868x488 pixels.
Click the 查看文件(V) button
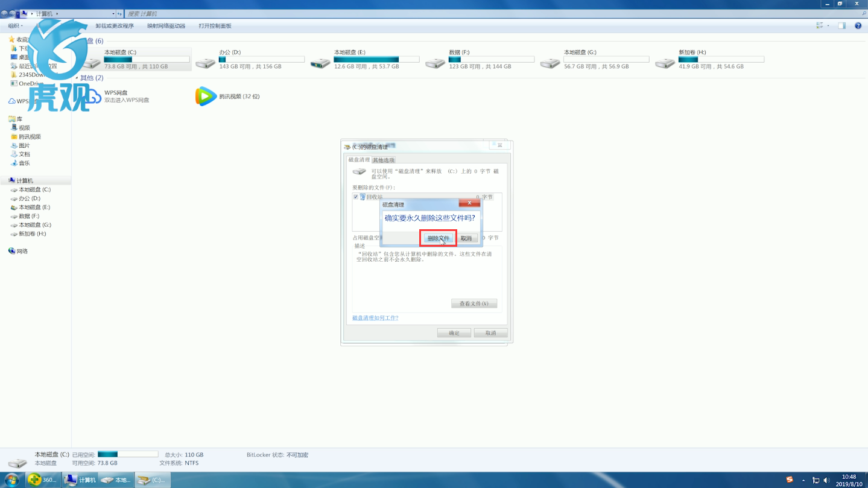click(474, 303)
